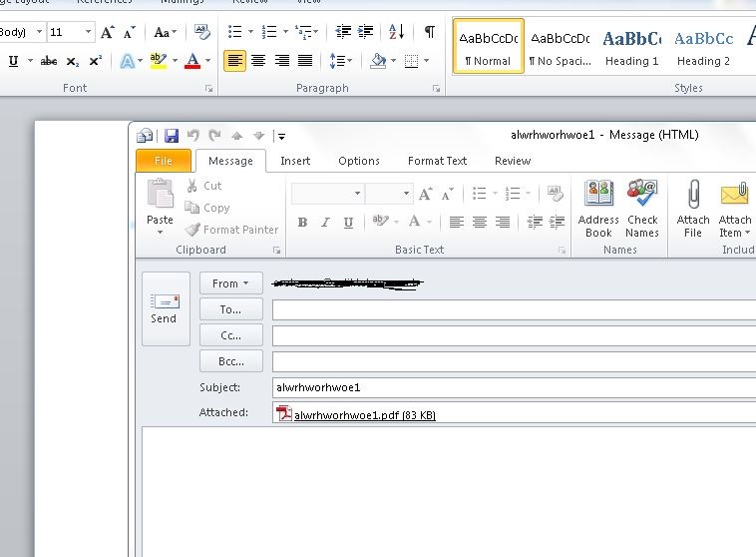756x557 pixels.
Task: Click Next Item arrow in Outlook toolbar
Action: [x=259, y=136]
